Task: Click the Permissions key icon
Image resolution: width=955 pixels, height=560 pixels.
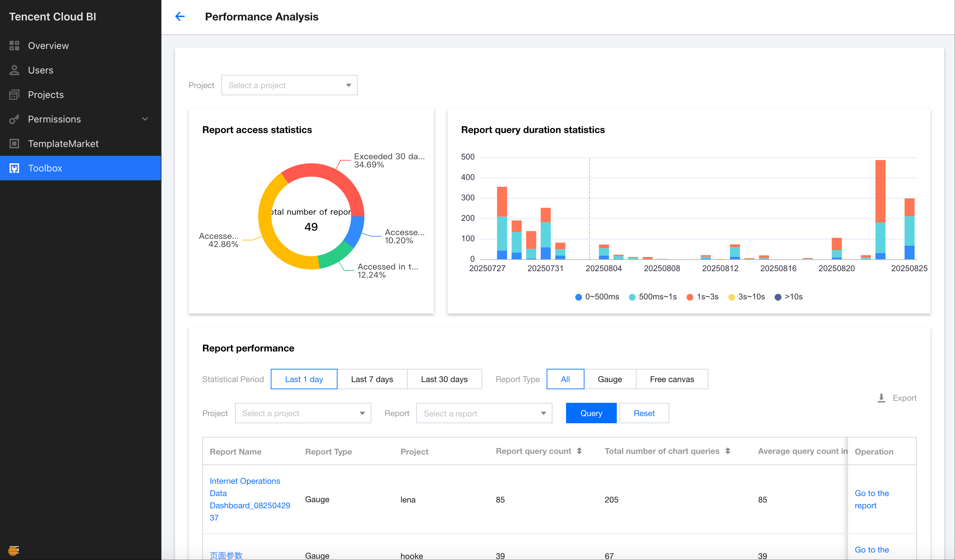Action: (14, 119)
